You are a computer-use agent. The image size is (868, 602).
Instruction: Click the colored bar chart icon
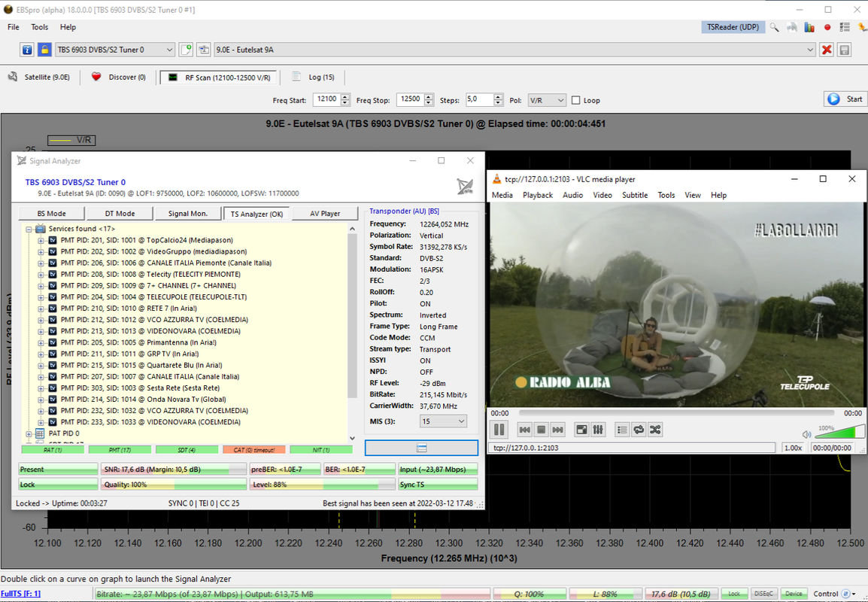tap(809, 27)
